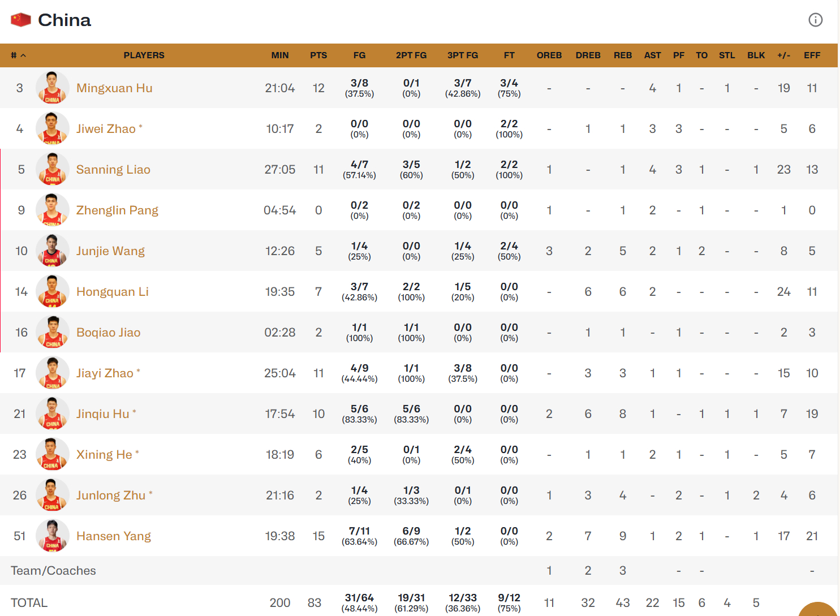The image size is (840, 616).
Task: Sort by the 3PT FG column header
Action: (463, 55)
